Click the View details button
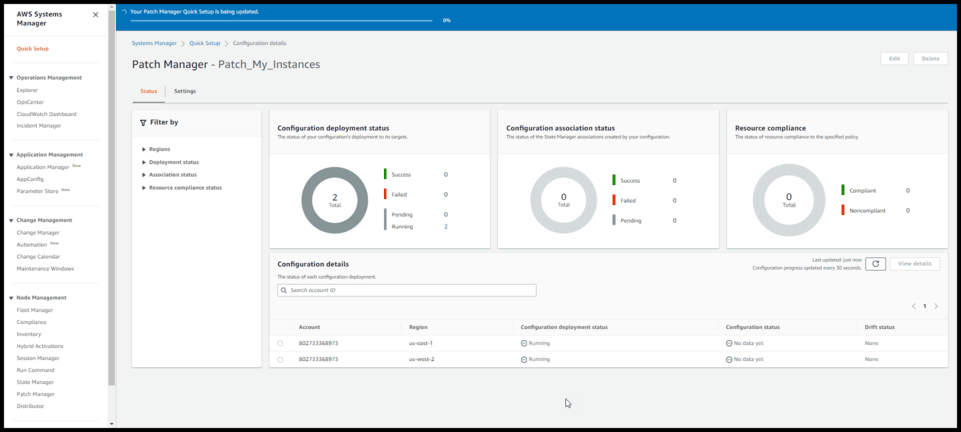 tap(914, 263)
